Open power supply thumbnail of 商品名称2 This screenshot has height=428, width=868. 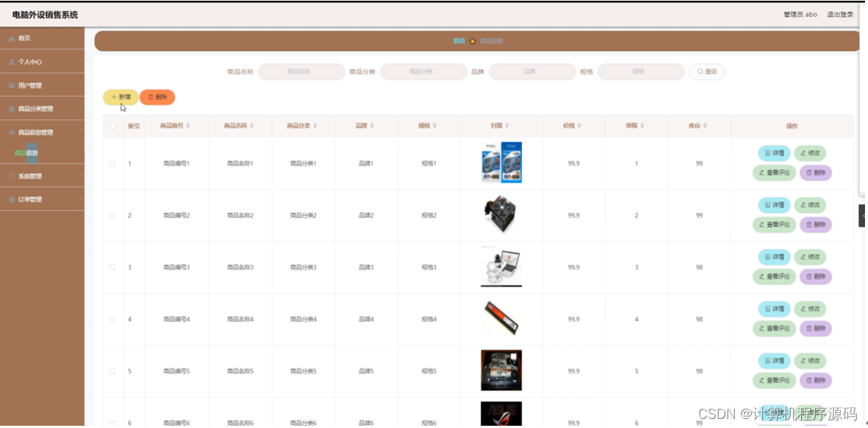click(x=501, y=214)
